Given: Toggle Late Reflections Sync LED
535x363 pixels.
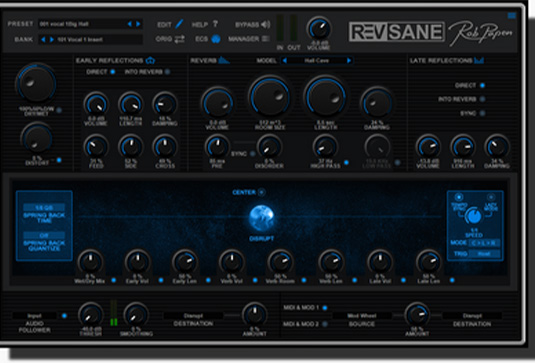Looking at the screenshot, I should click(x=482, y=113).
